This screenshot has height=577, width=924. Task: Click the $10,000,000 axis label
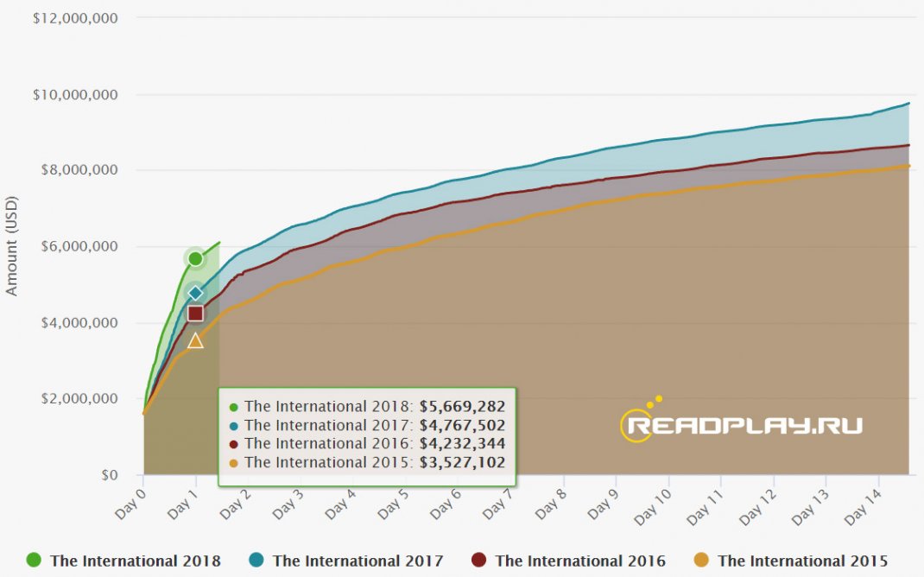(75, 94)
